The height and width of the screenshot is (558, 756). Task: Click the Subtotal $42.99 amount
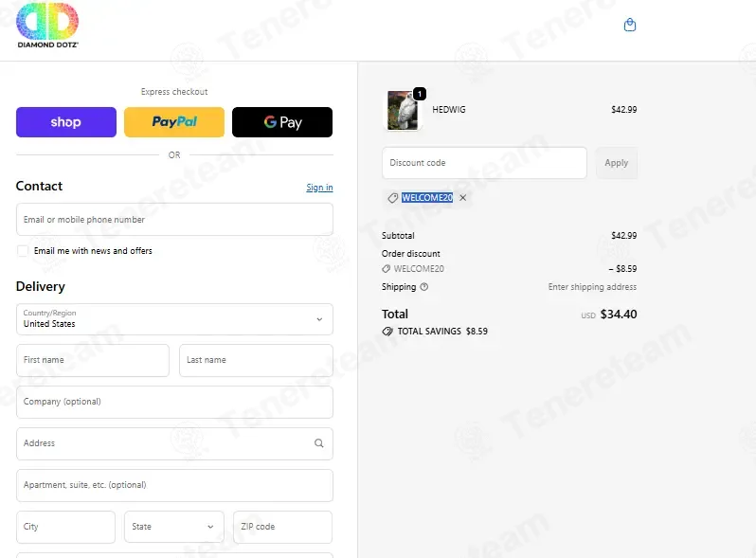pos(624,235)
